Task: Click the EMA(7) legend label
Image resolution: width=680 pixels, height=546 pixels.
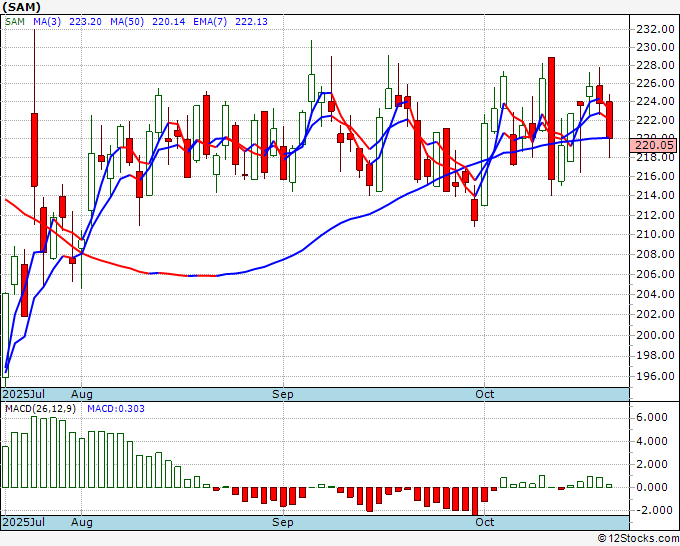Action: (x=210, y=22)
